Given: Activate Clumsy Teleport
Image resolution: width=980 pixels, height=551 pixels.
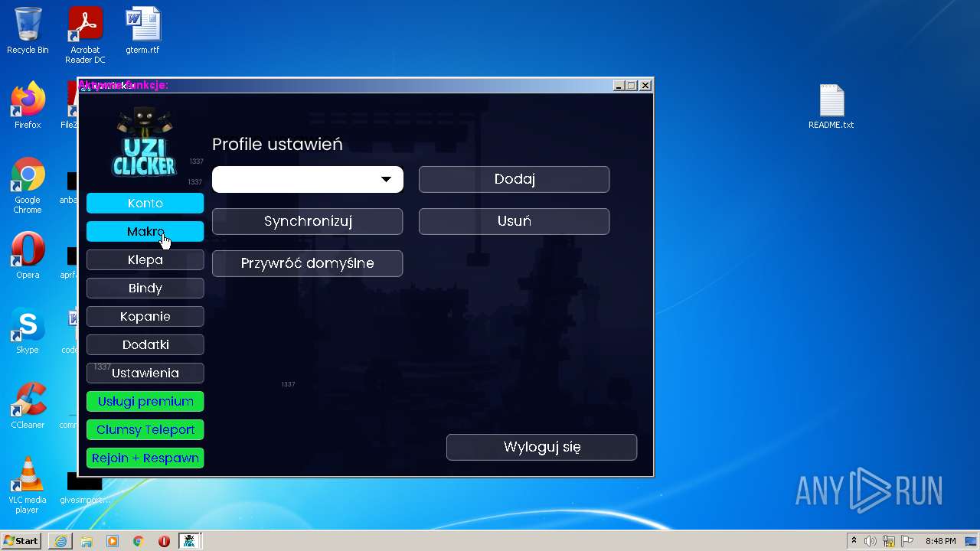Looking at the screenshot, I should coord(145,429).
